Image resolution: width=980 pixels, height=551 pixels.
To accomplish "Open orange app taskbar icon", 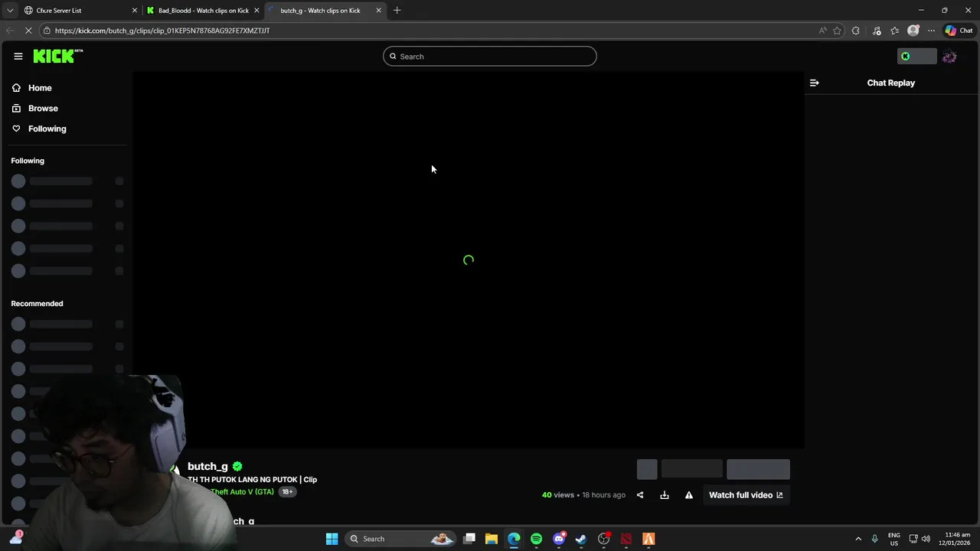I will [x=648, y=539].
